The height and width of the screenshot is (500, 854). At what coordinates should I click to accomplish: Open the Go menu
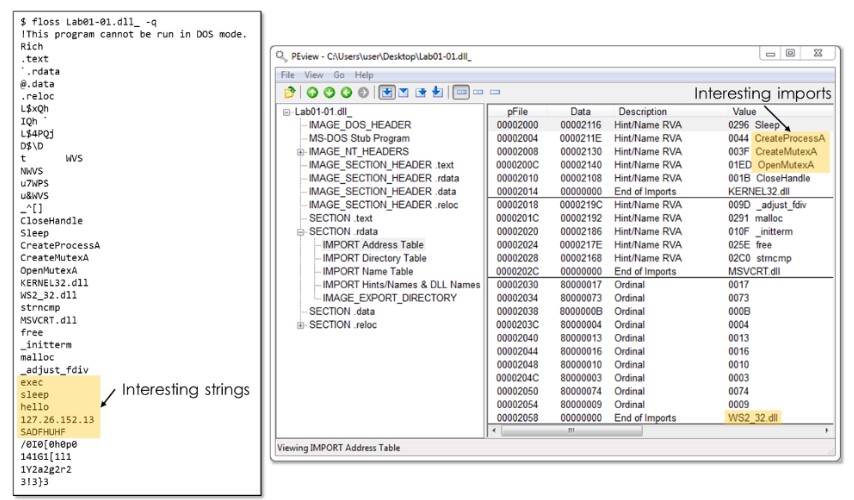339,75
